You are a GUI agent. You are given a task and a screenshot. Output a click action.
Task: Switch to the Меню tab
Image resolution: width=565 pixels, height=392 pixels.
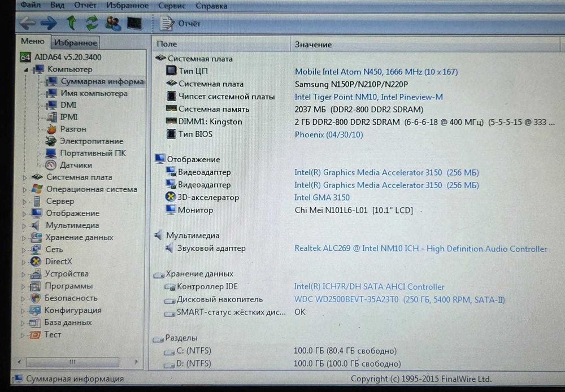[x=33, y=41]
